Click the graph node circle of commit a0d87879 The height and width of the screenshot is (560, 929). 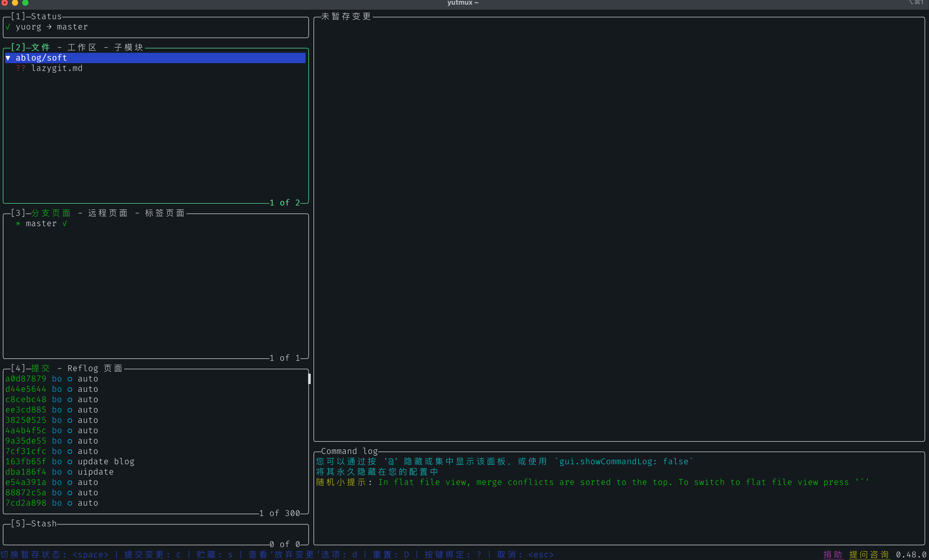(x=70, y=379)
